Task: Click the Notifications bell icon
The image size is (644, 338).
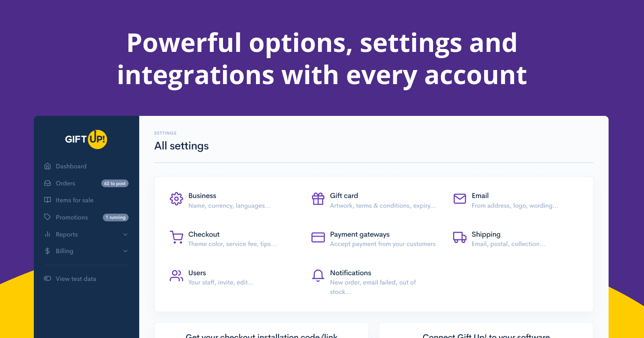Action: tap(318, 276)
